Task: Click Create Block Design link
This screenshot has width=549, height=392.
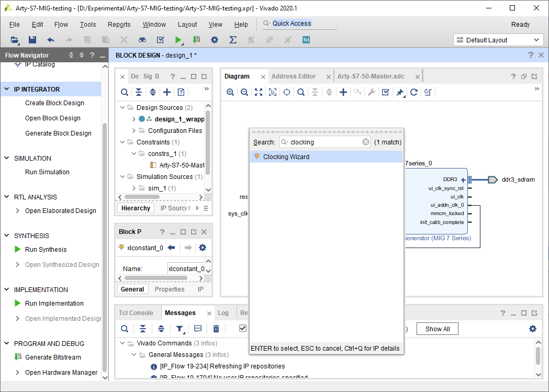Action: 54,103
